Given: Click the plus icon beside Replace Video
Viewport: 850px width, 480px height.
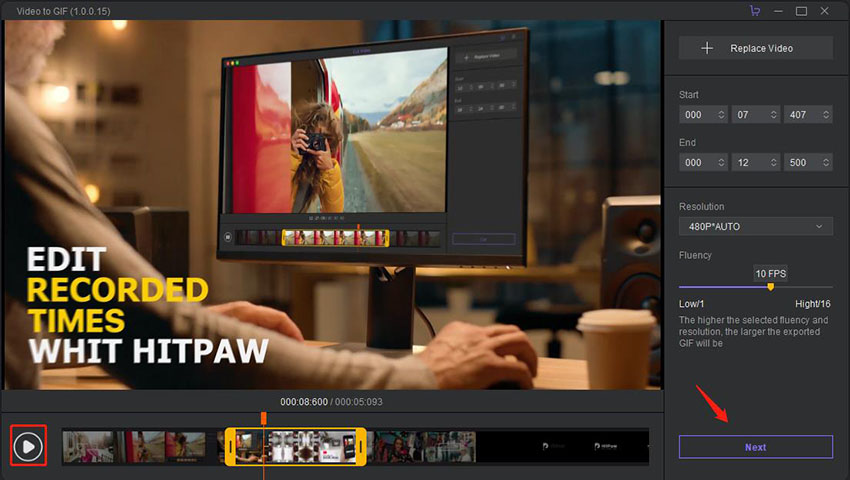Looking at the screenshot, I should pos(707,48).
